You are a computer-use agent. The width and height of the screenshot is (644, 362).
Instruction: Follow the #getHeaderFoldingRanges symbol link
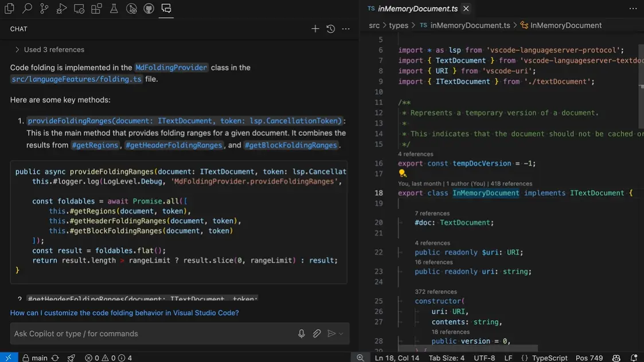pyautogui.click(x=174, y=145)
